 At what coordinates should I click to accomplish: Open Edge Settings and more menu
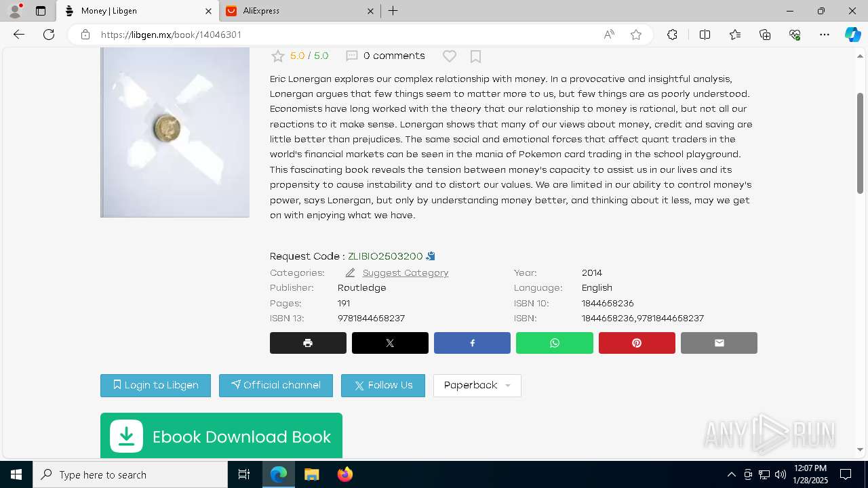pos(825,35)
